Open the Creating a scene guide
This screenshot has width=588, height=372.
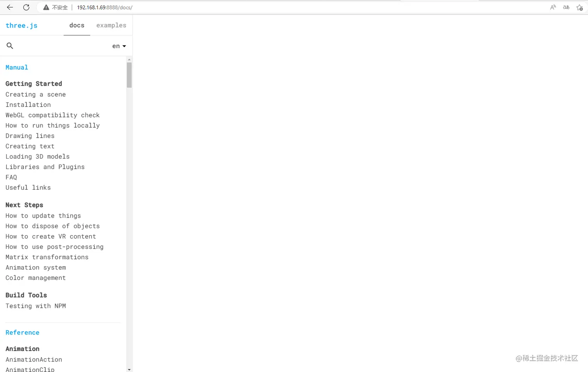35,94
